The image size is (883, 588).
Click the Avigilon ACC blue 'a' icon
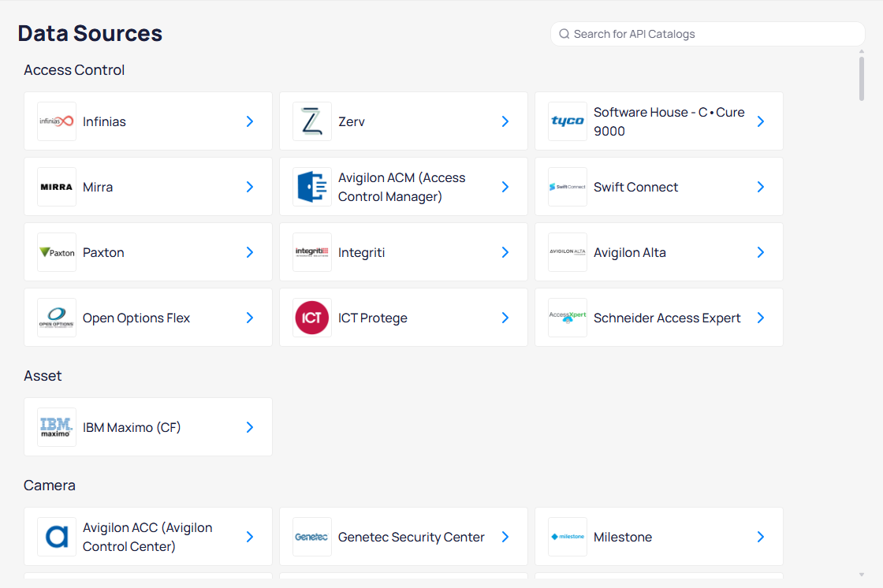[x=56, y=537]
